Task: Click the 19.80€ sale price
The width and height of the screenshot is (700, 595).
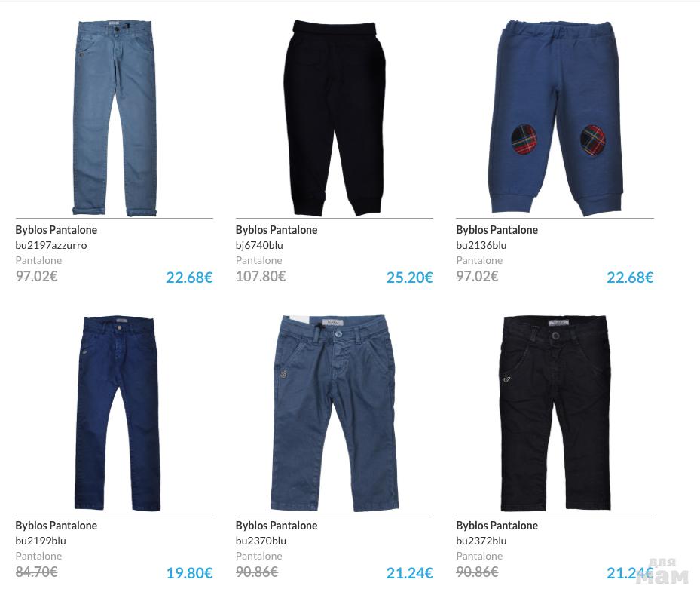Action: [189, 573]
